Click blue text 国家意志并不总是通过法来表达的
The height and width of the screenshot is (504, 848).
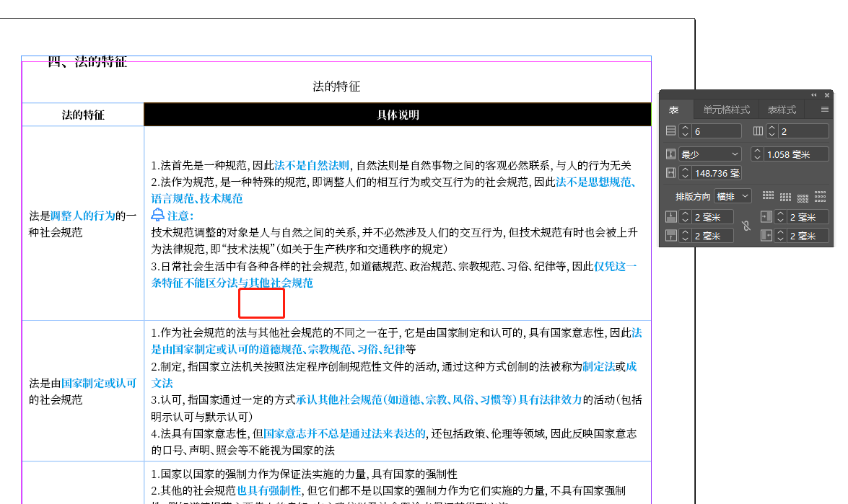pyautogui.click(x=344, y=434)
